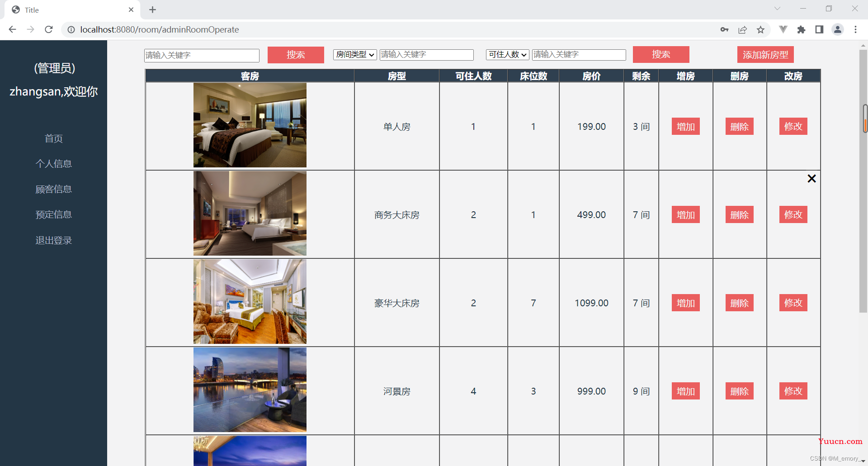Open 首页 in the sidebar

54,138
